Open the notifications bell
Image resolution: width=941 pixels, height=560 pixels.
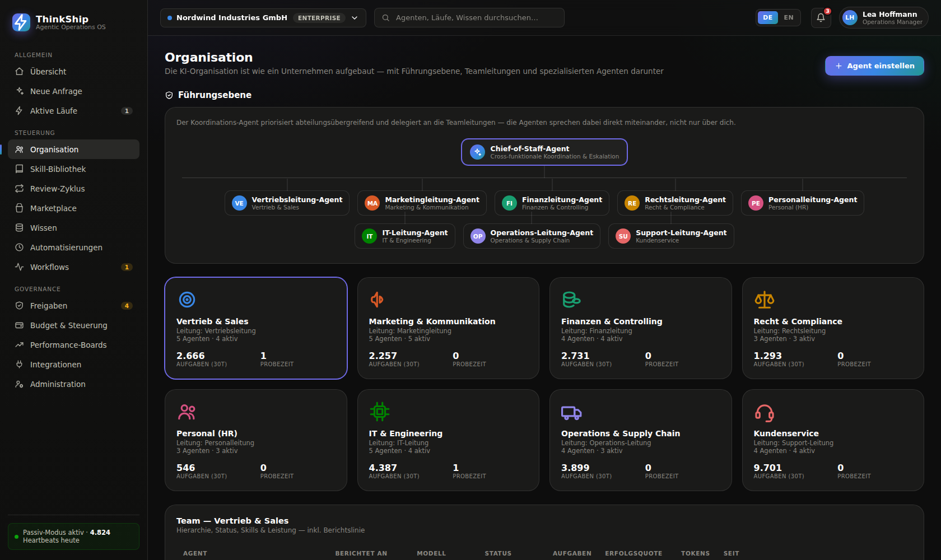821,17
